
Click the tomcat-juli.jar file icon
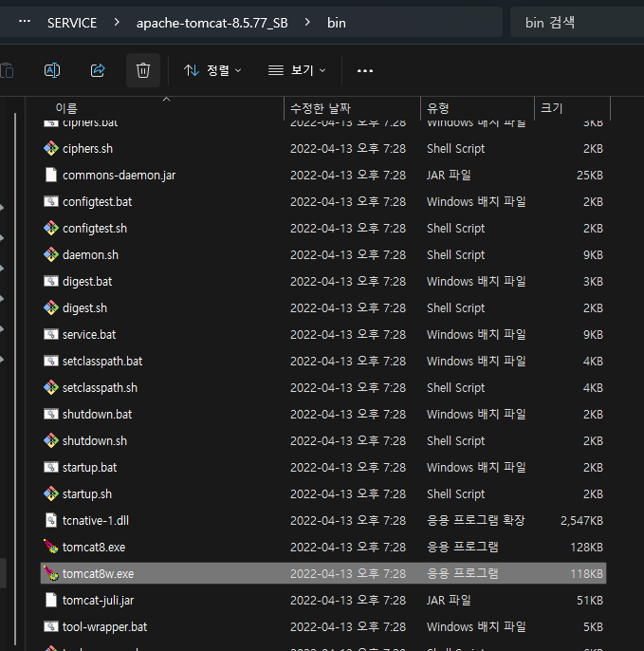coord(51,600)
